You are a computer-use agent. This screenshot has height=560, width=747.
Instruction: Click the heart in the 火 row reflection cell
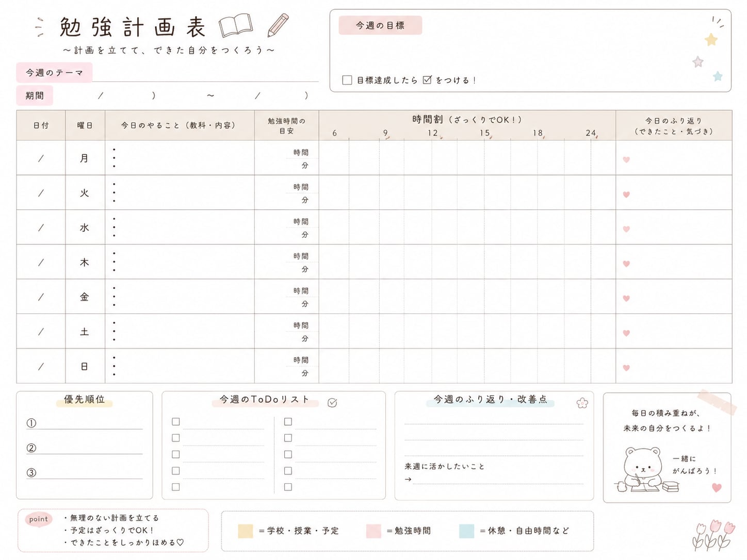click(x=626, y=194)
